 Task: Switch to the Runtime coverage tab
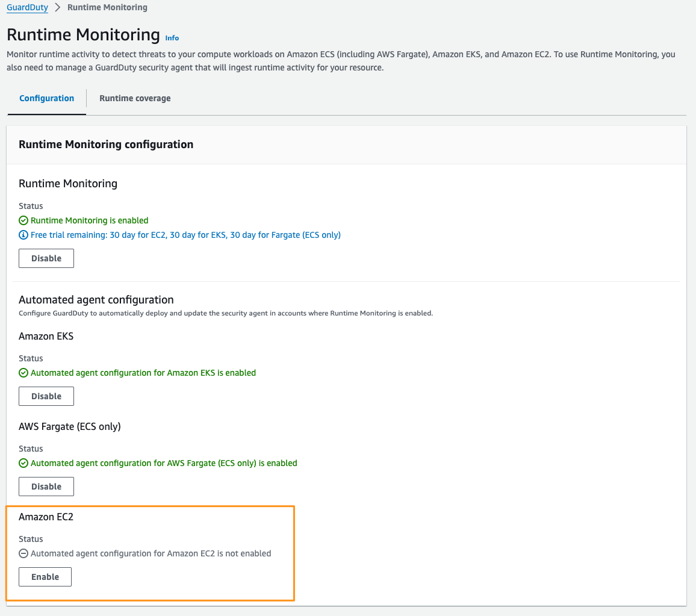pyautogui.click(x=135, y=98)
